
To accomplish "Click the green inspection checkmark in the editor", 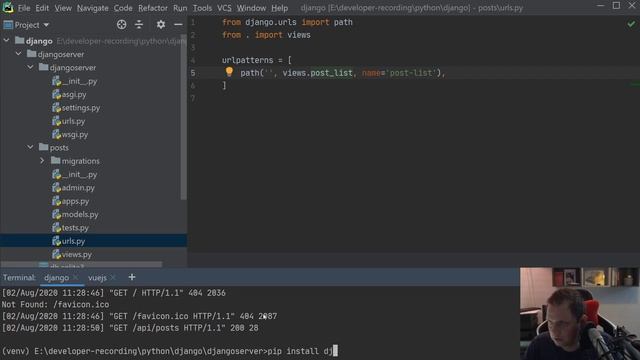I will [x=631, y=24].
